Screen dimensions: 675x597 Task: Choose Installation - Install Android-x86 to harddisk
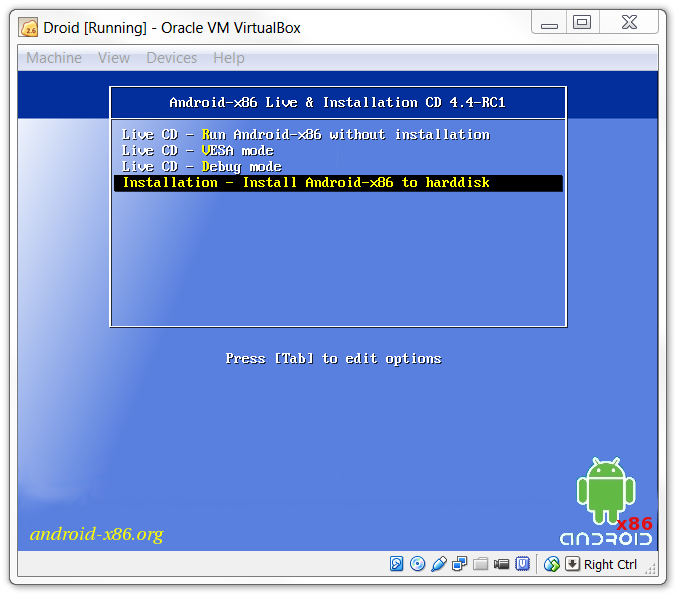pyautogui.click(x=338, y=183)
